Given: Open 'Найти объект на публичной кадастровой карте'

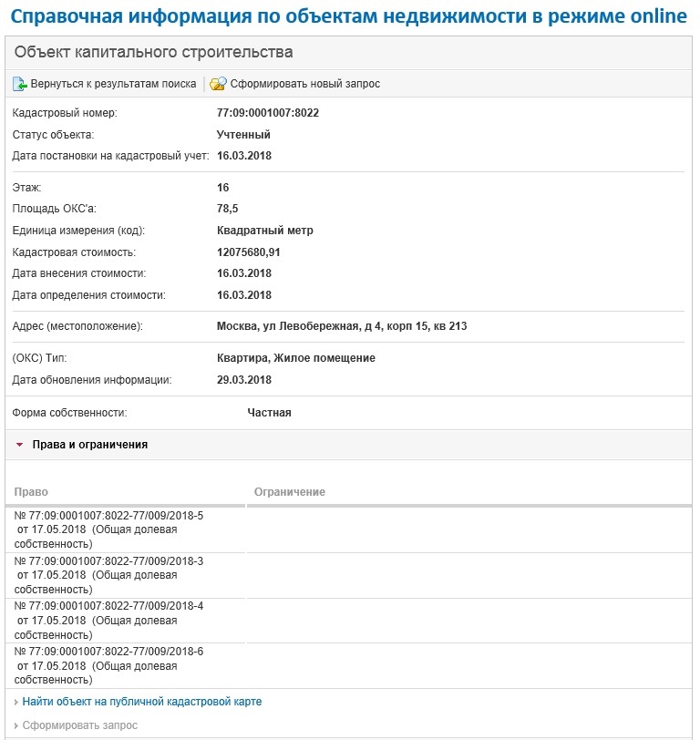Looking at the screenshot, I should pos(141,702).
